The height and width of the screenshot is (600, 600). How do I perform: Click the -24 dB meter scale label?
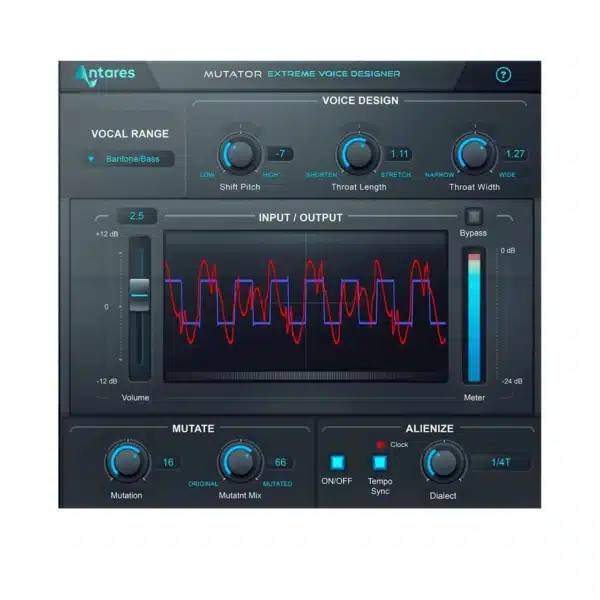click(x=512, y=382)
